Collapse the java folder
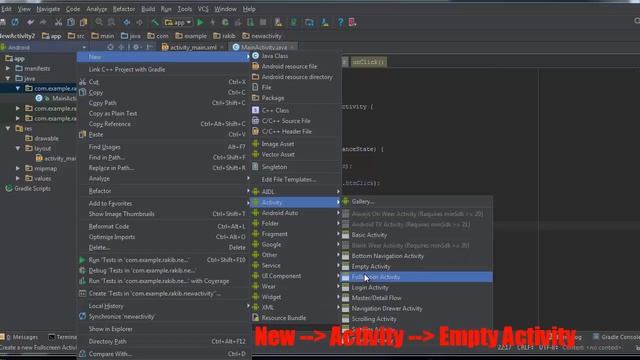The height and width of the screenshot is (360, 640). [x=8, y=78]
